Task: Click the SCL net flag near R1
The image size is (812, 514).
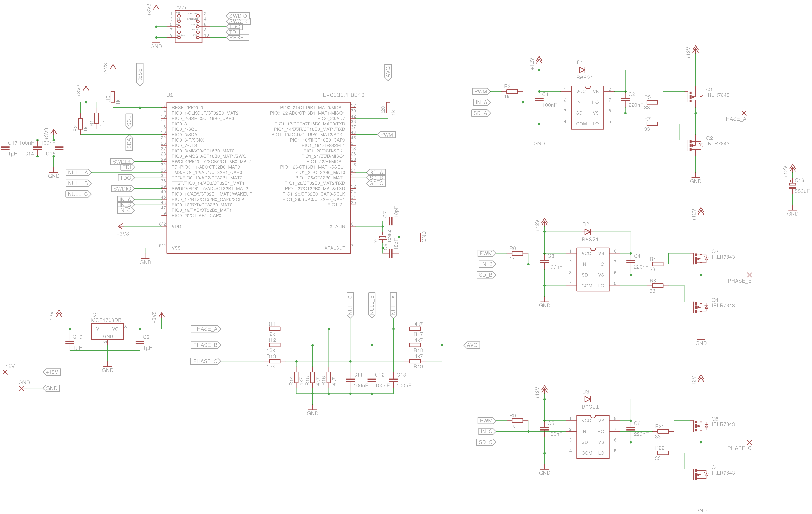Action: pyautogui.click(x=129, y=121)
